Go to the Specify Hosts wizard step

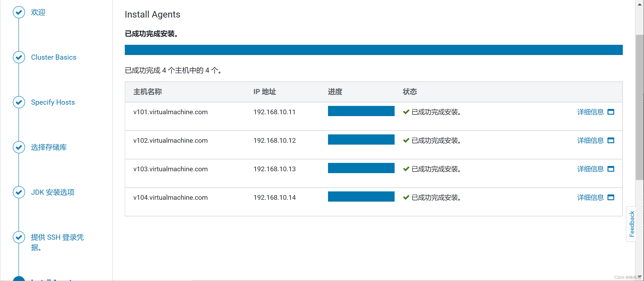[x=53, y=102]
